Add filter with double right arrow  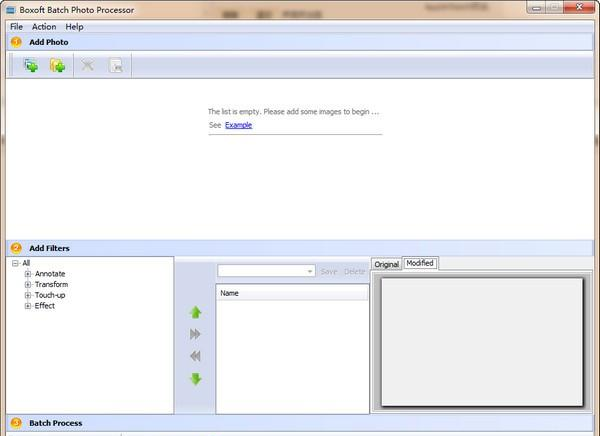click(195, 334)
